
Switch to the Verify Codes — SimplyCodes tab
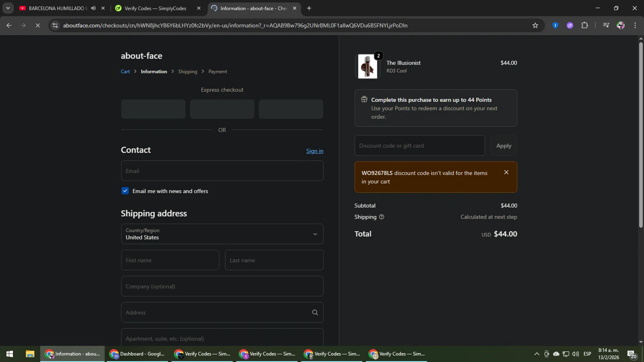point(155,8)
